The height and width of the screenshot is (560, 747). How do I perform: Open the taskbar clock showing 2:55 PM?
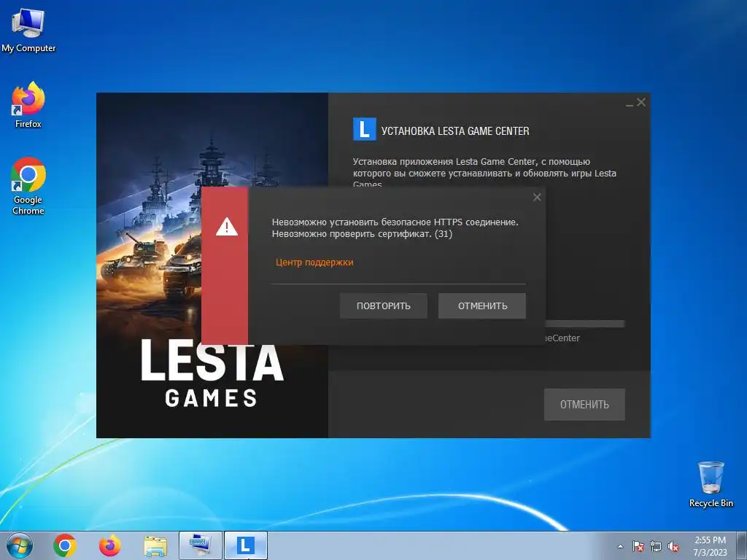711,546
